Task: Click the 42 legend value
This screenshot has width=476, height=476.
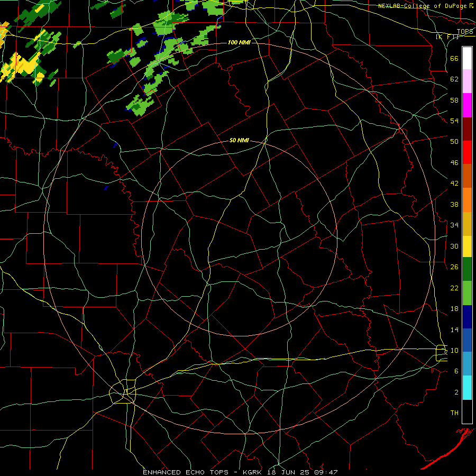Action: click(x=454, y=184)
